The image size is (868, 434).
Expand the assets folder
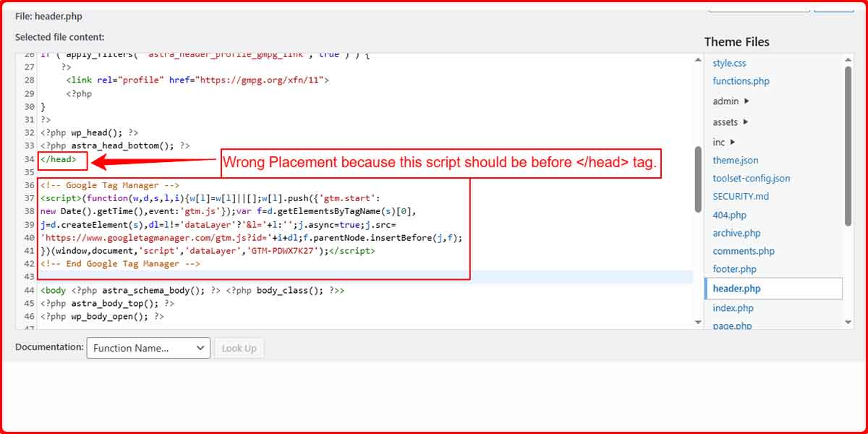pyautogui.click(x=731, y=122)
